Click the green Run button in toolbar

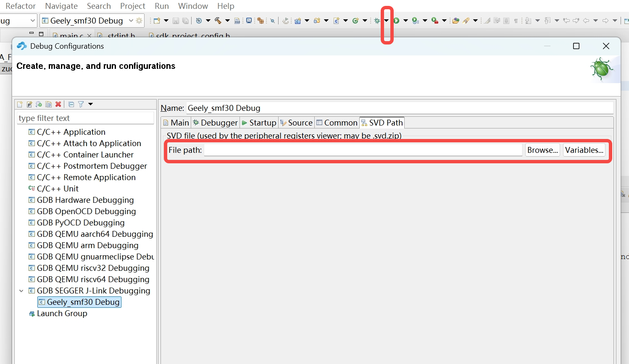point(396,21)
